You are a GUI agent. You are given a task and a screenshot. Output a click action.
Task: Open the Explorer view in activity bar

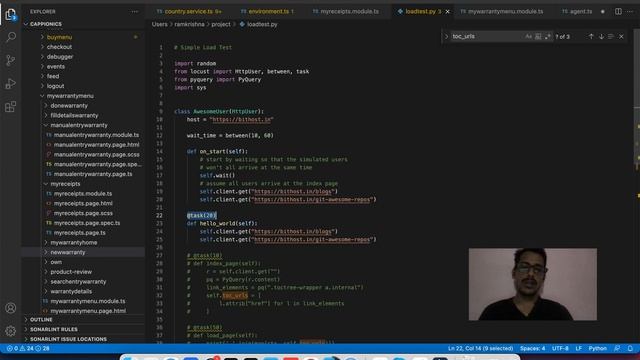pyautogui.click(x=11, y=14)
